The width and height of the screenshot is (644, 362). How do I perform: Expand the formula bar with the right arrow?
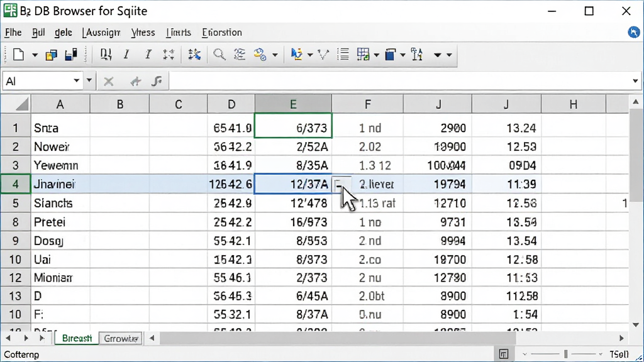(635, 81)
